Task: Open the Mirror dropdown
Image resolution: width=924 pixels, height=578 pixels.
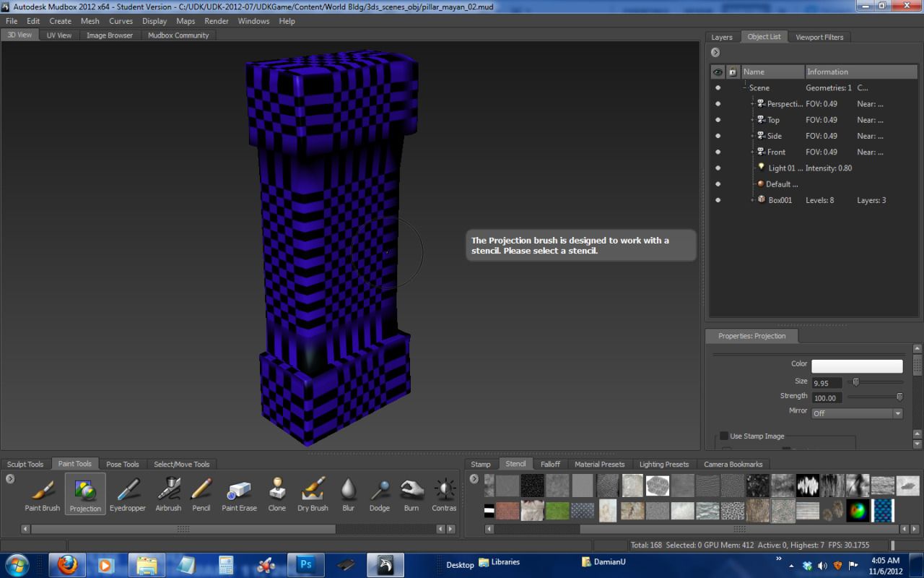Action: click(897, 413)
